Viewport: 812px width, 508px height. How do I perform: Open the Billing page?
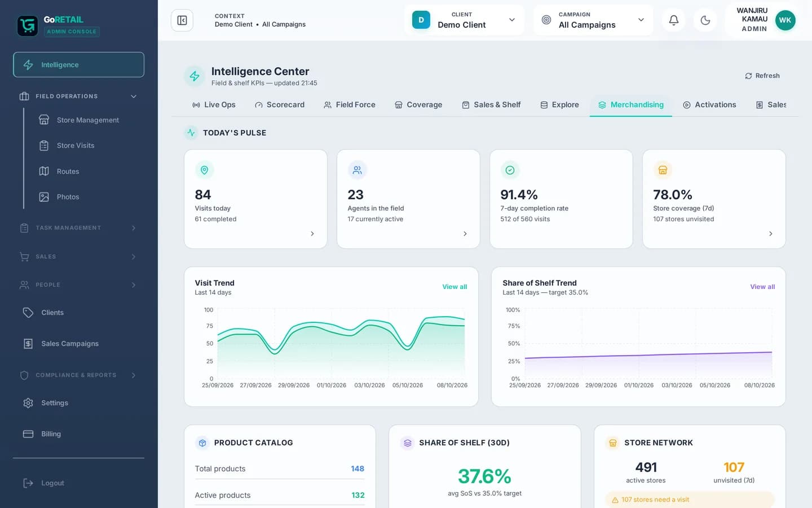(x=78, y=434)
